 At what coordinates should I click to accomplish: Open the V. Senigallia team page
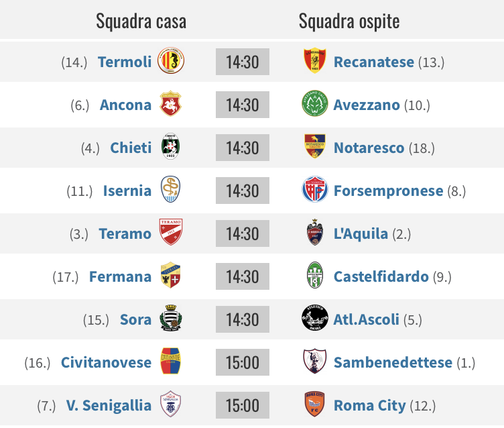coord(109,405)
